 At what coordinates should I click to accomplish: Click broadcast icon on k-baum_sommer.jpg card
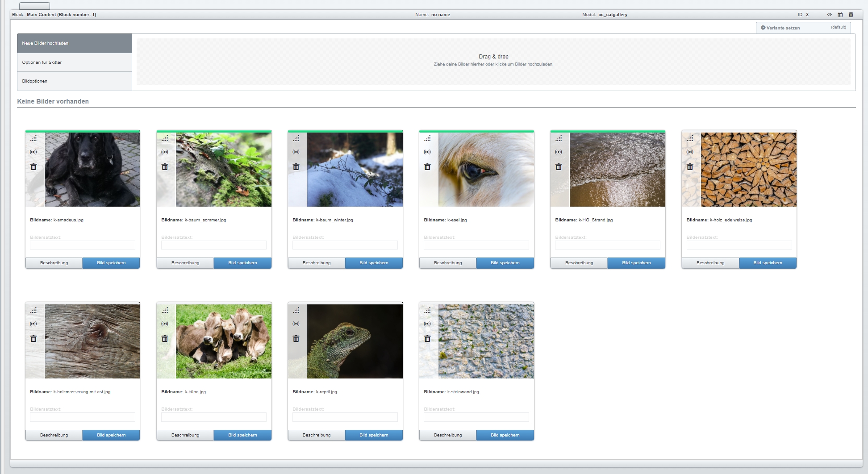[165, 152]
